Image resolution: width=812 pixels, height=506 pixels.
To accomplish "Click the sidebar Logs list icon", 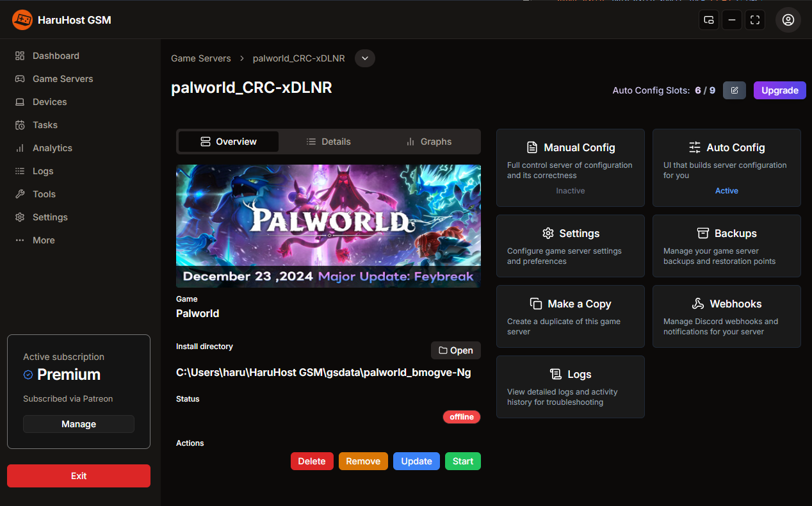I will tap(20, 171).
